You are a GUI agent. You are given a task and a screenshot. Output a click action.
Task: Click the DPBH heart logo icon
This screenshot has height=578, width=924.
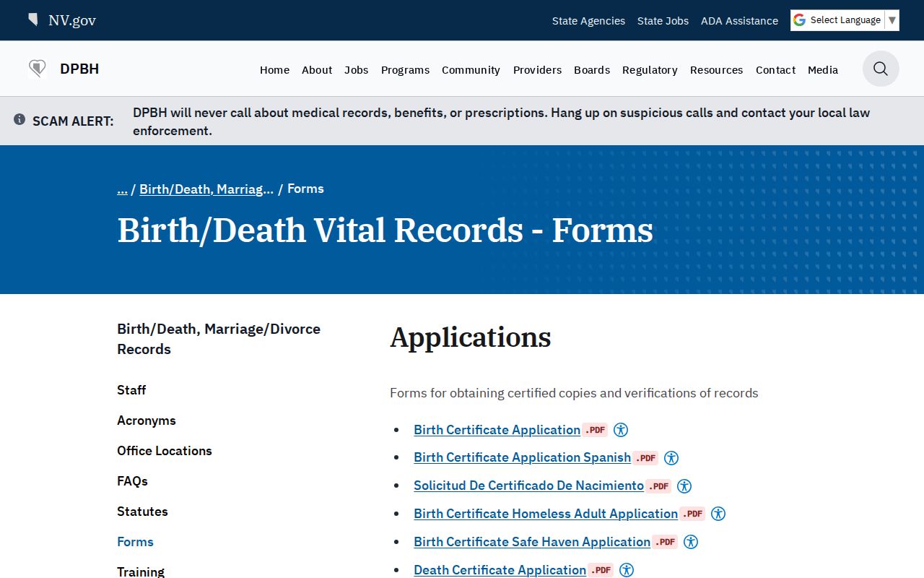coord(38,69)
